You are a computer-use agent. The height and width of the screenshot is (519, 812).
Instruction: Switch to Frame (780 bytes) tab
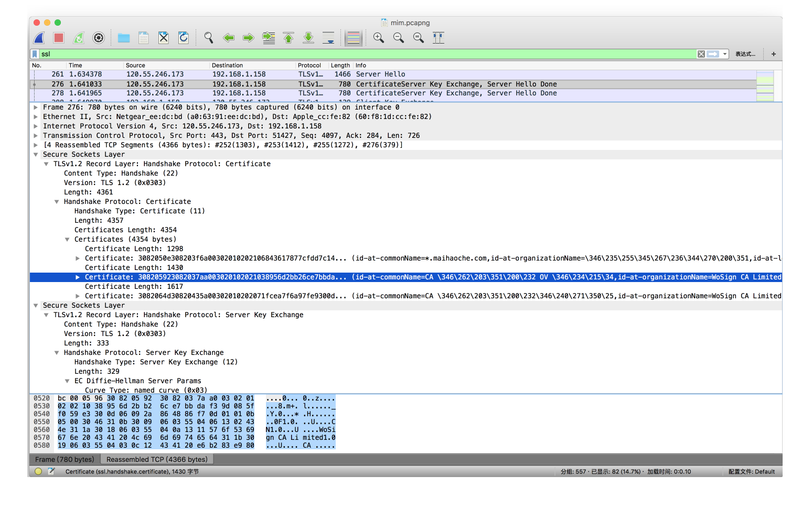pos(65,459)
